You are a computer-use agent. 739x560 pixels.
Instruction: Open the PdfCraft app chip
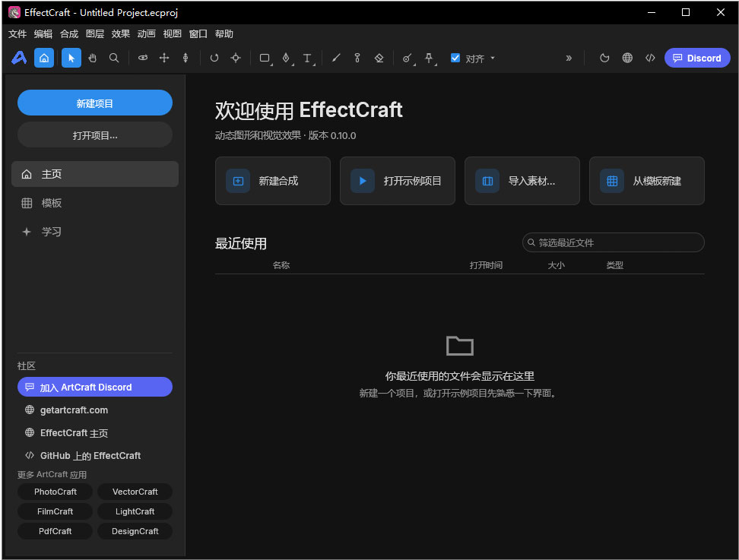56,531
